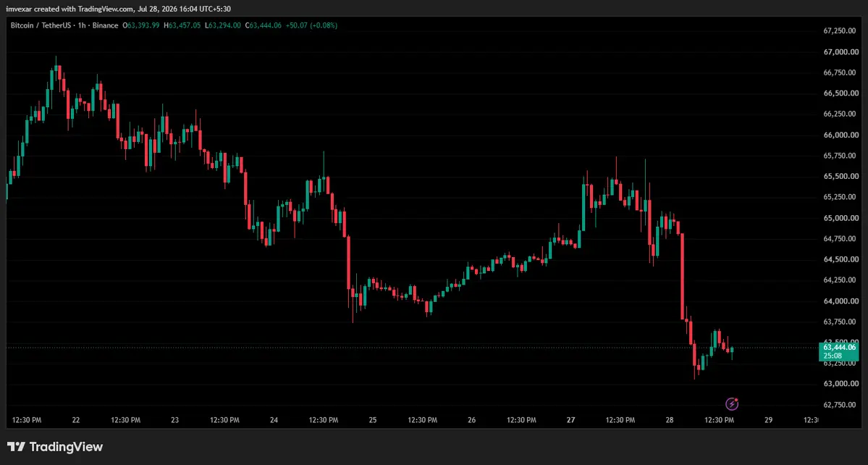Click the 64,250.00 price axis label
This screenshot has width=868, height=465.
(840, 280)
